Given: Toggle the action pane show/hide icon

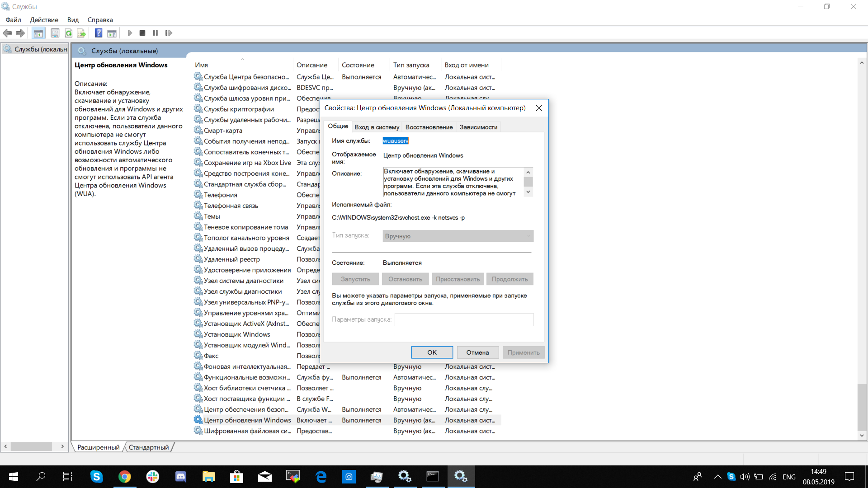Looking at the screenshot, I should pos(112,33).
